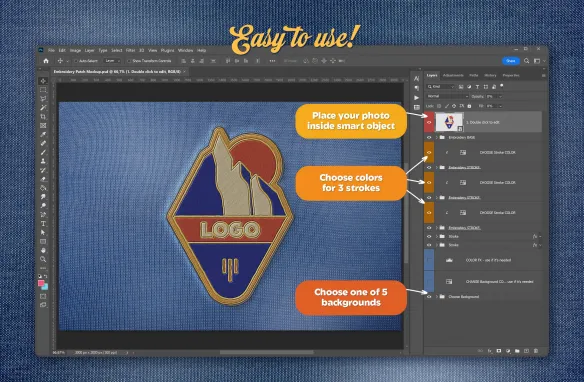Click the smart object layer thumbnail

pos(449,122)
